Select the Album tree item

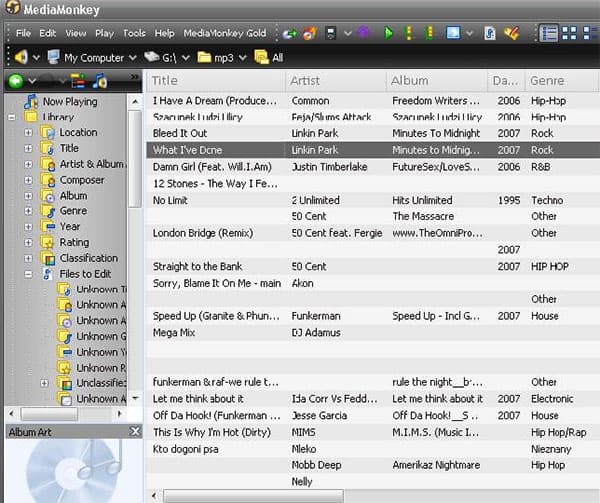pyautogui.click(x=73, y=195)
